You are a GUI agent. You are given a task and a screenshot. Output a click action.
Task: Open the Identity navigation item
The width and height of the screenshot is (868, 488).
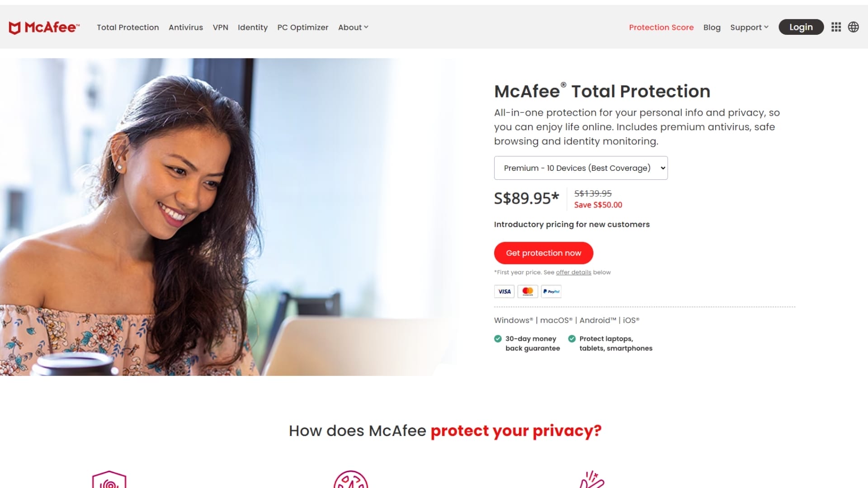[x=253, y=28]
